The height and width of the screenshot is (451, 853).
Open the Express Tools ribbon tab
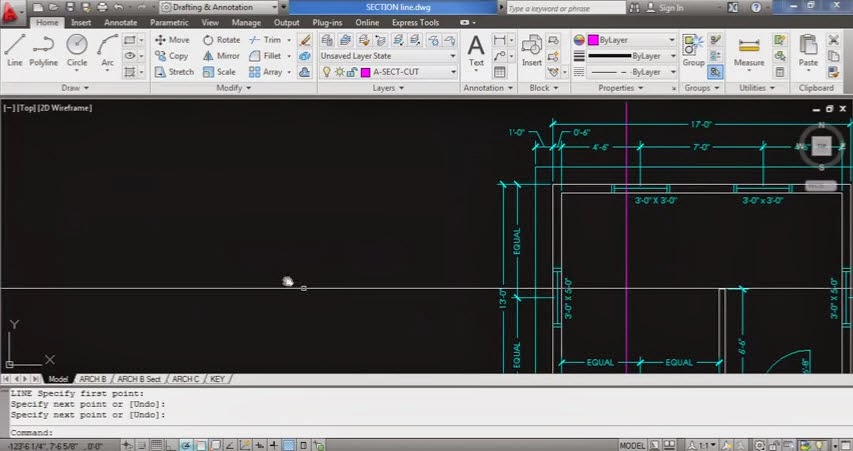tap(415, 22)
